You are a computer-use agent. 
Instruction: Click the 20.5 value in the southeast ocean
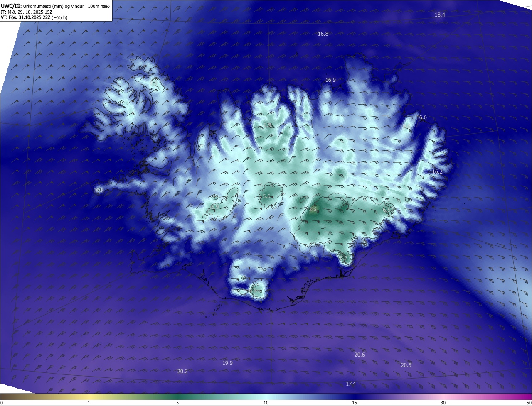click(406, 365)
